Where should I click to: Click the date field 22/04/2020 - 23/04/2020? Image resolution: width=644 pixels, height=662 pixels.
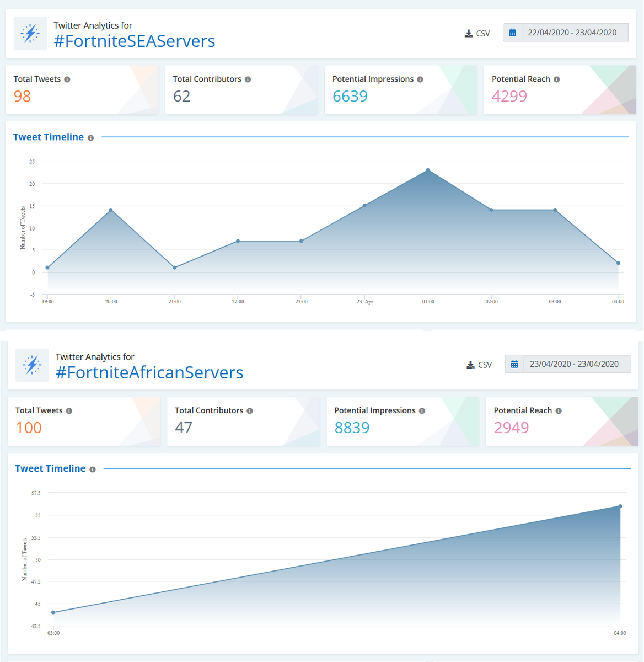pyautogui.click(x=575, y=33)
